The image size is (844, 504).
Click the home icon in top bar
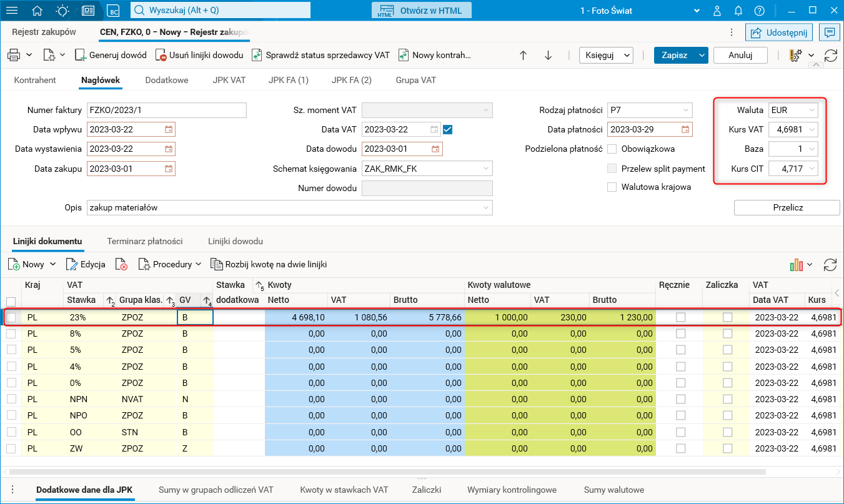pyautogui.click(x=37, y=11)
